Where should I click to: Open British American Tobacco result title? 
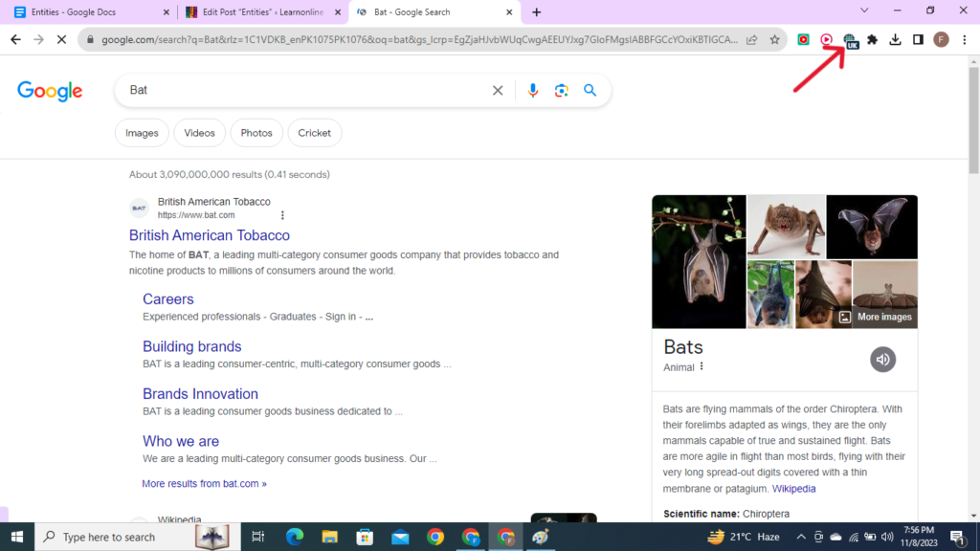(210, 235)
